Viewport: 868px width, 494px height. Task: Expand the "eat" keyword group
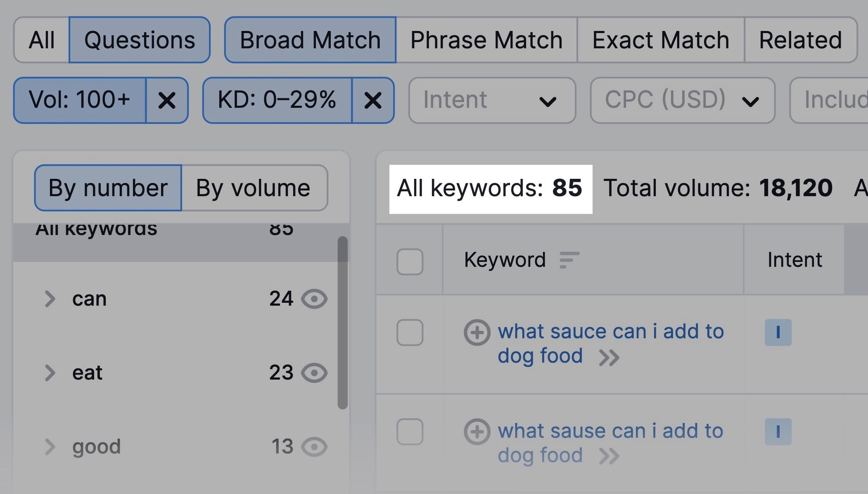pyautogui.click(x=50, y=372)
